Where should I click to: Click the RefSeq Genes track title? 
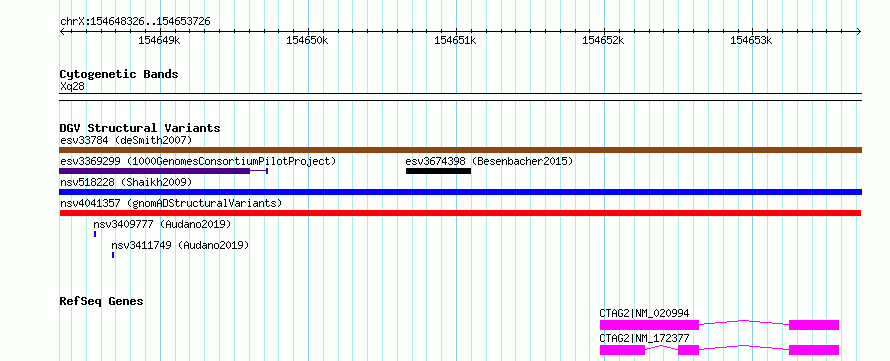click(102, 301)
